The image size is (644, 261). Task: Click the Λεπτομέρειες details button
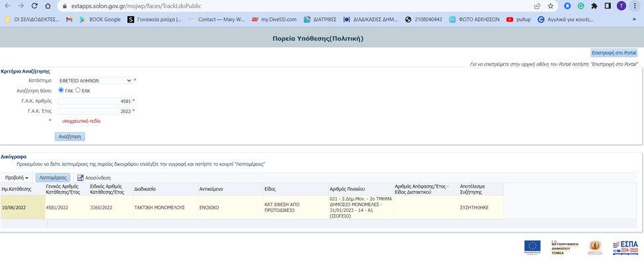pos(53,178)
